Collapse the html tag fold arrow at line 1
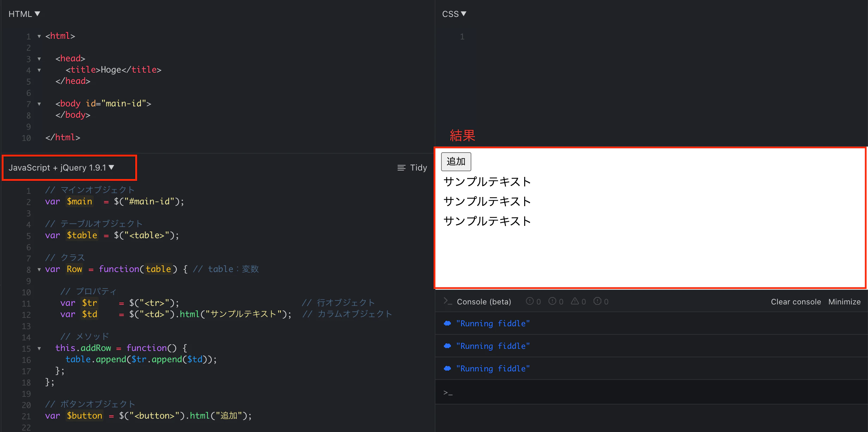Image resolution: width=868 pixels, height=432 pixels. [x=39, y=36]
